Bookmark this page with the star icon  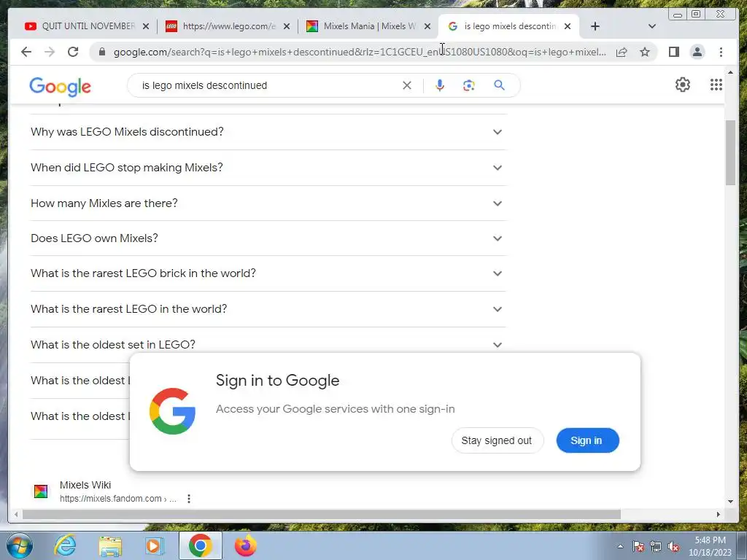645,52
